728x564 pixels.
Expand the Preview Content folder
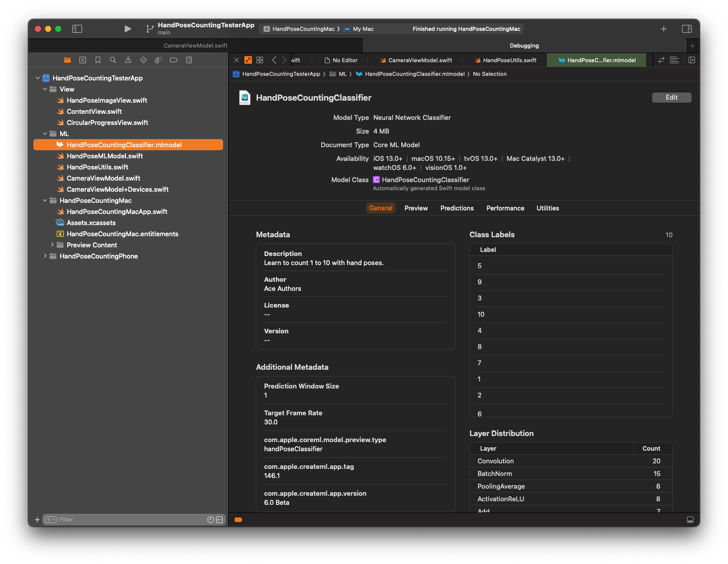(x=52, y=245)
